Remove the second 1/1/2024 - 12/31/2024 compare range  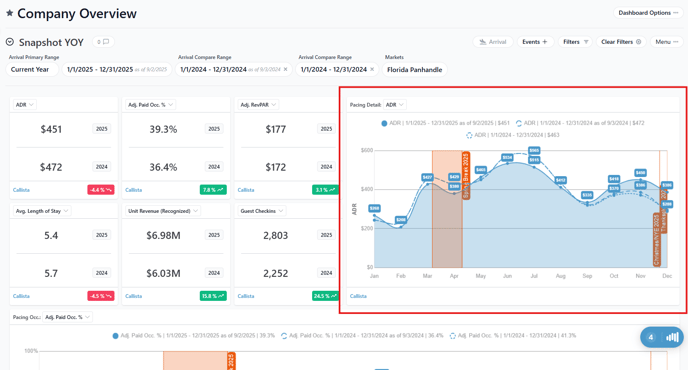372,69
